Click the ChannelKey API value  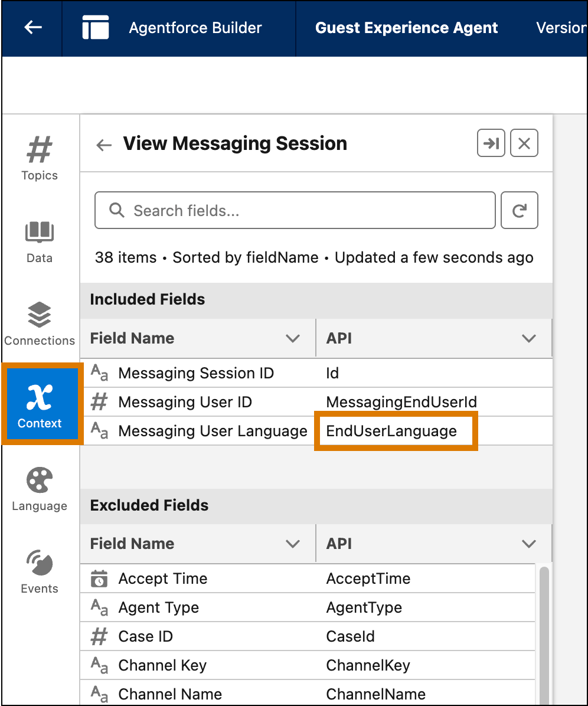(368, 665)
